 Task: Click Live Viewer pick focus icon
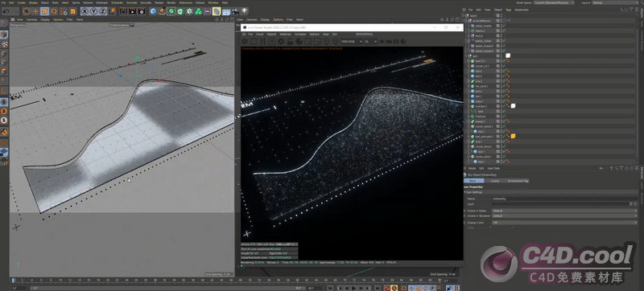click(x=326, y=41)
